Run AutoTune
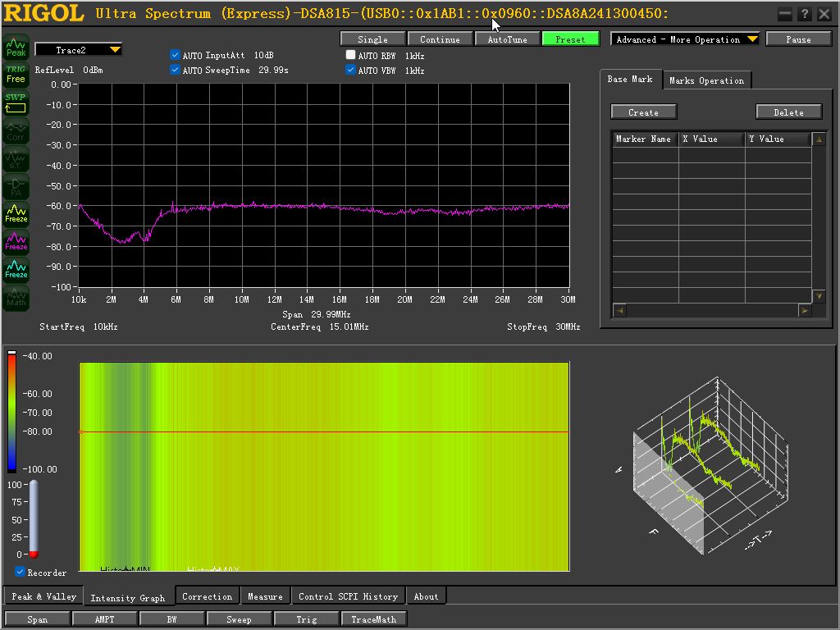 tap(507, 39)
